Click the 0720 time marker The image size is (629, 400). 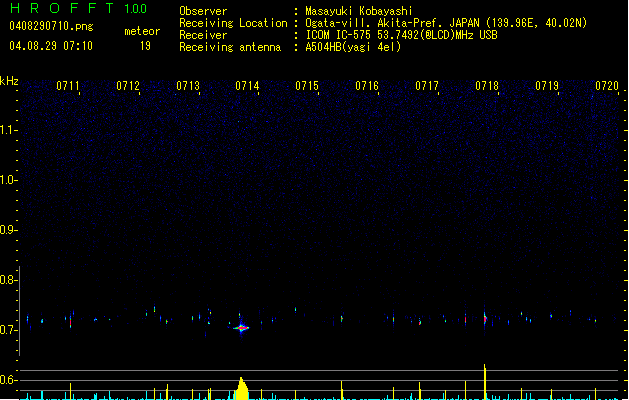(x=607, y=86)
